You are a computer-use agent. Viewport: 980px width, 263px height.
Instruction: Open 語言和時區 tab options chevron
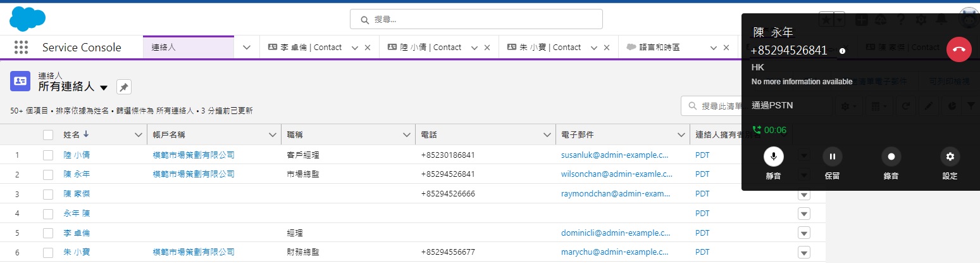click(714, 48)
